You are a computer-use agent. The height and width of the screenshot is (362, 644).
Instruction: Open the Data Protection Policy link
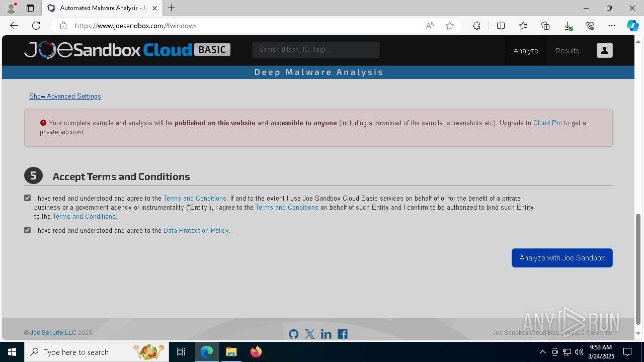tap(196, 230)
